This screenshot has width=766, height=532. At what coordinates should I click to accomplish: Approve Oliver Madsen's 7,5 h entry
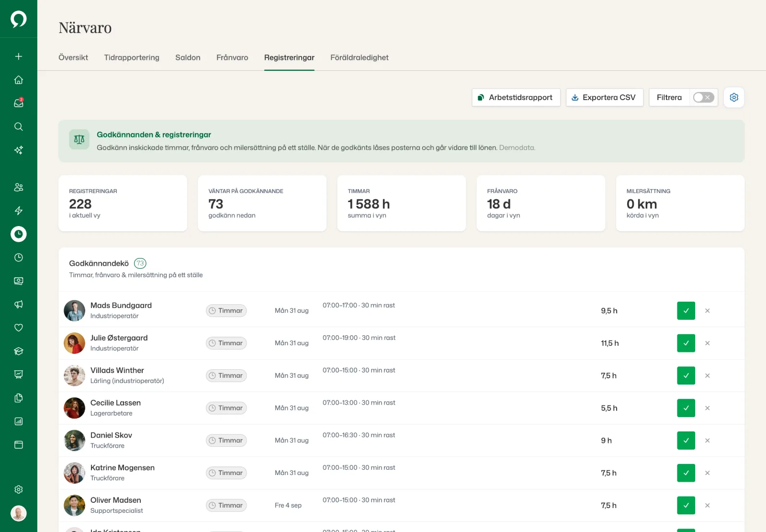pos(686,506)
